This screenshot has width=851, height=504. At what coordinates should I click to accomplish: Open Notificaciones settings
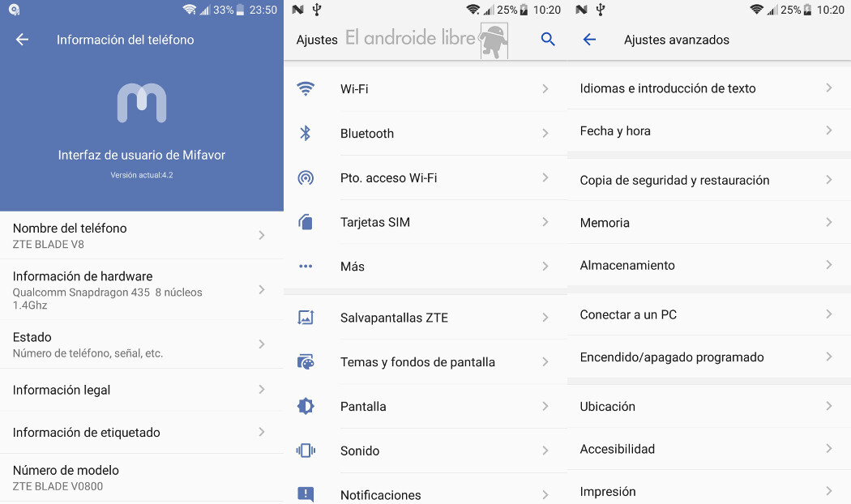[x=425, y=489]
